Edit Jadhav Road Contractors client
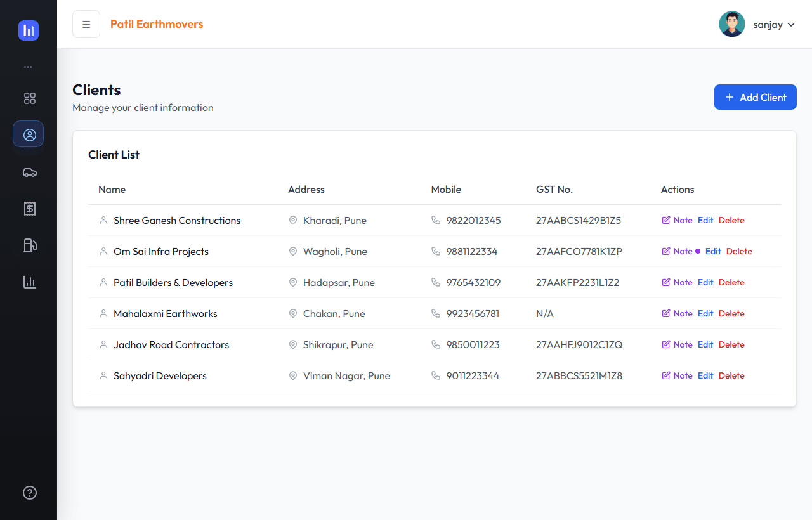The image size is (812, 520). (x=705, y=344)
